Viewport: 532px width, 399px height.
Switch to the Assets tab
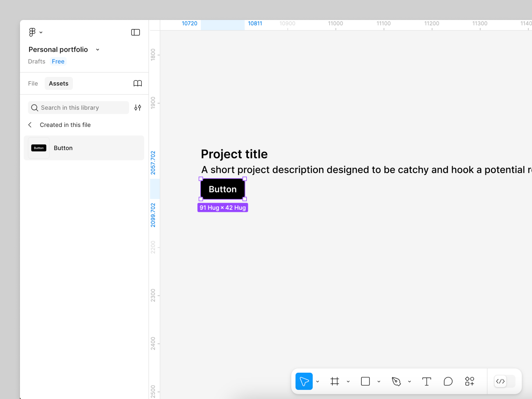[x=58, y=83]
